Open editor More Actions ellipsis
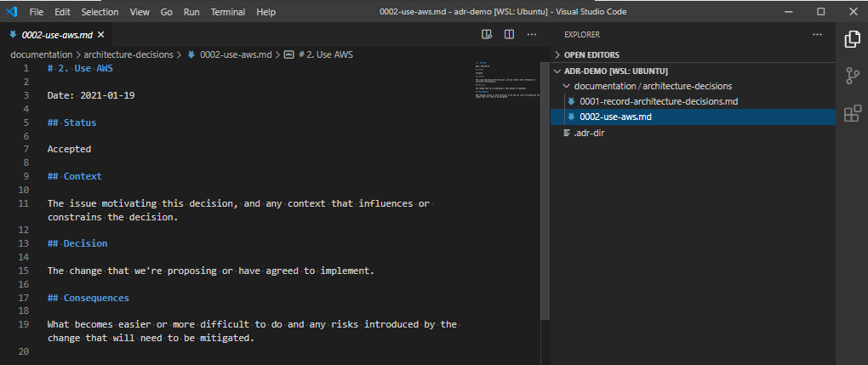This screenshot has height=365, width=868. [531, 34]
